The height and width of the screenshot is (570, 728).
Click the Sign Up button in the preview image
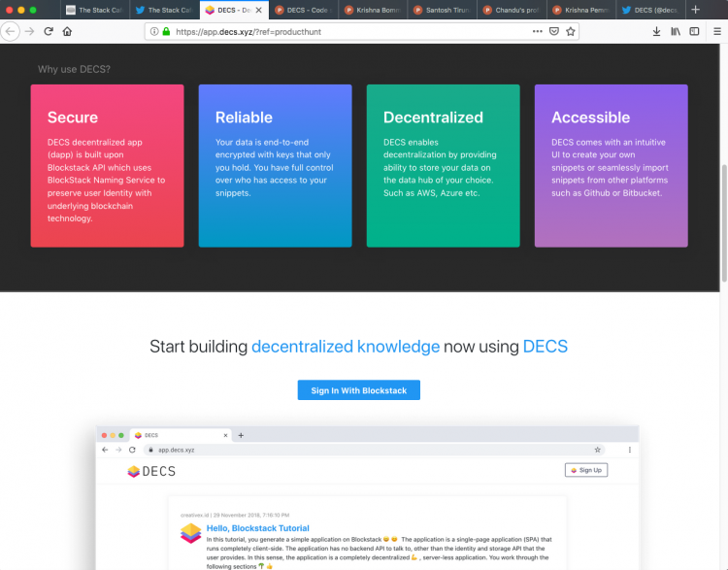pos(586,470)
